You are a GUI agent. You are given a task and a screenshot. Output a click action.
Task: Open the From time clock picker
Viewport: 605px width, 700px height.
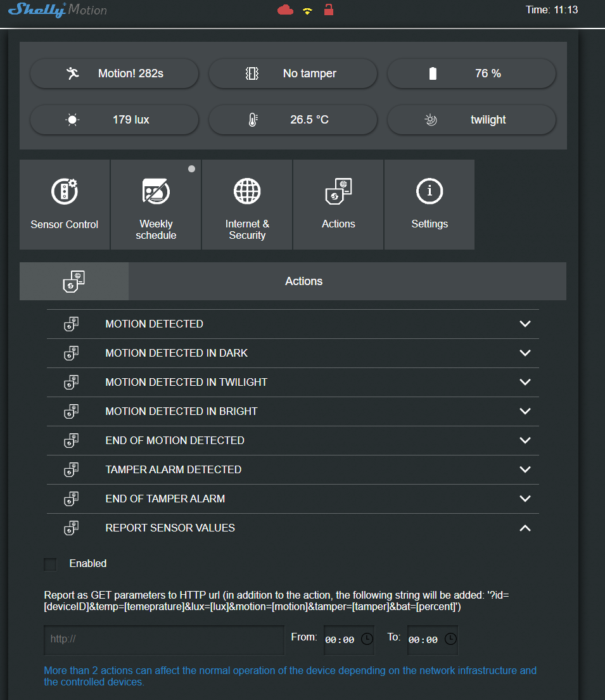[x=367, y=639]
